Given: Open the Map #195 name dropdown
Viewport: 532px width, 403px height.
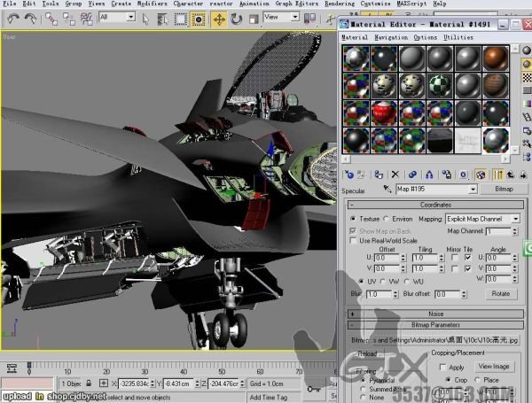Looking at the screenshot, I should pyautogui.click(x=473, y=190).
